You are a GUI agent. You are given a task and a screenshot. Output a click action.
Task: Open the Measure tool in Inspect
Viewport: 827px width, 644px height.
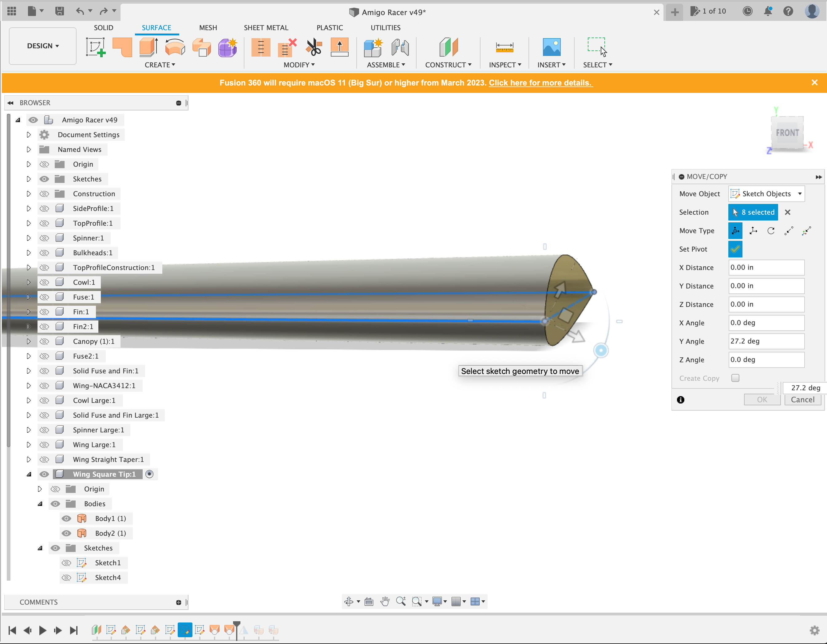pos(505,47)
